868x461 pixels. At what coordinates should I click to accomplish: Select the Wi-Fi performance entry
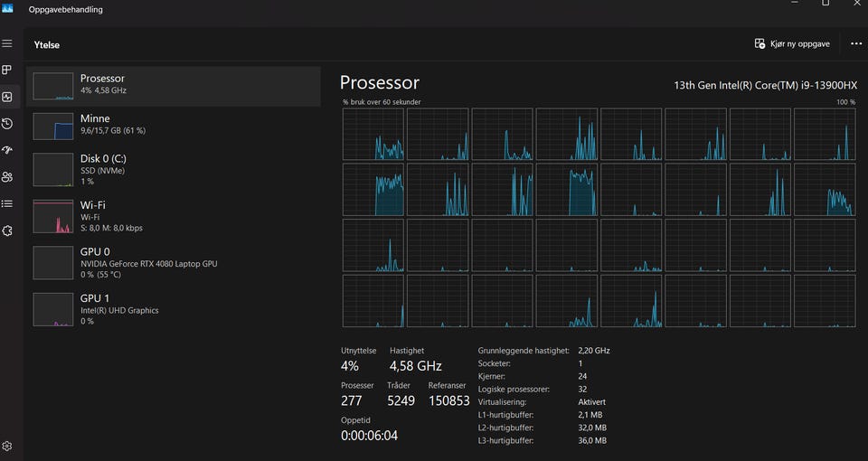pyautogui.click(x=174, y=216)
